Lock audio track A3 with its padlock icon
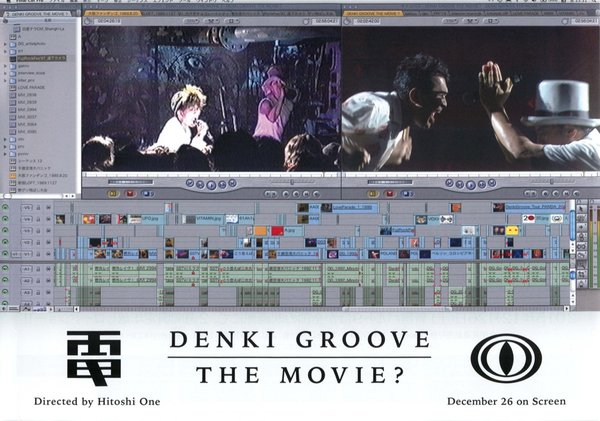This screenshot has height=421, width=600. point(38,292)
